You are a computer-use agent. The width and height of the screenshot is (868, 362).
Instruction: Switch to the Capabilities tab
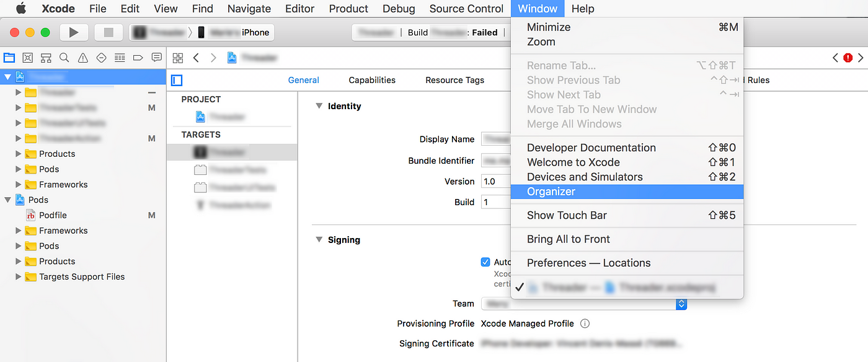click(x=372, y=80)
